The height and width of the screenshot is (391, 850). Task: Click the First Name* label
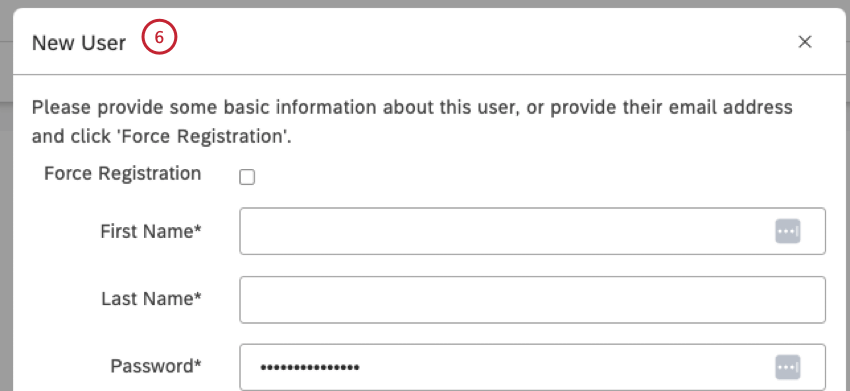click(151, 232)
